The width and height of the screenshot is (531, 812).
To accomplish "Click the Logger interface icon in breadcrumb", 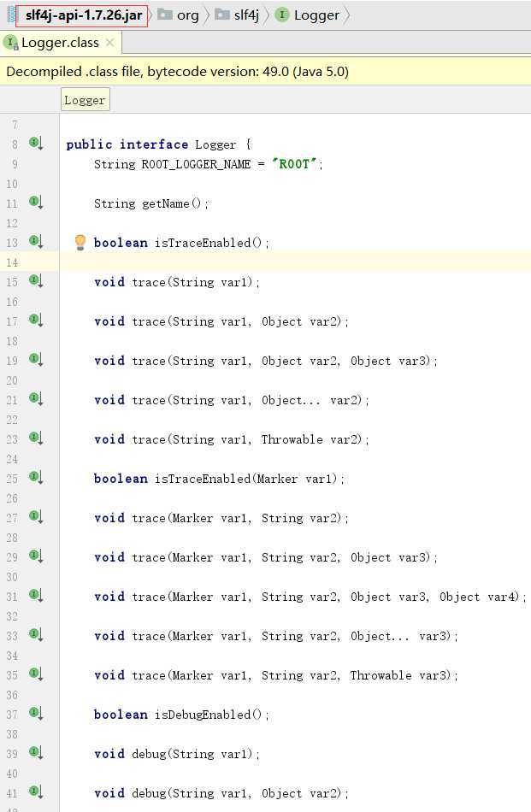I will pos(282,15).
